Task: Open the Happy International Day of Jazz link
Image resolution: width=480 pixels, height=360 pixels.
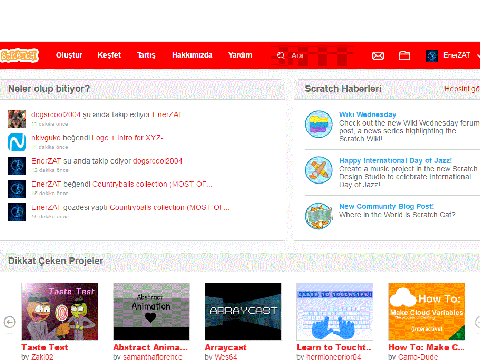Action: click(x=395, y=161)
